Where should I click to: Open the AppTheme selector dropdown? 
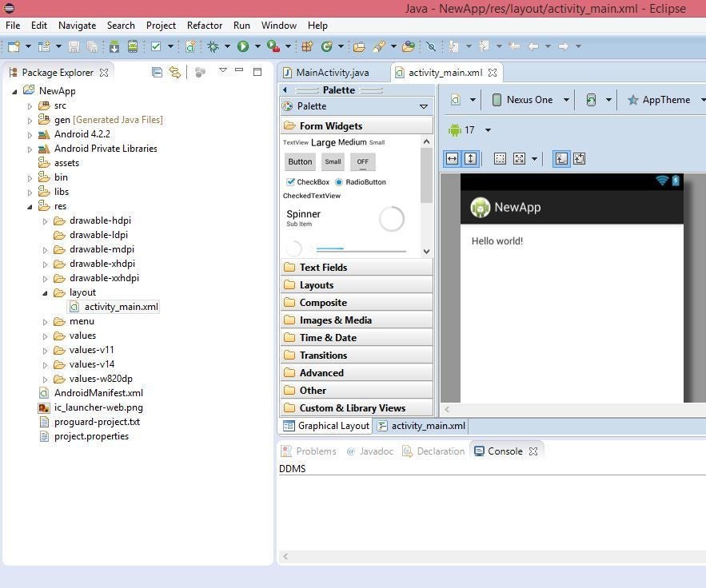[x=668, y=99]
